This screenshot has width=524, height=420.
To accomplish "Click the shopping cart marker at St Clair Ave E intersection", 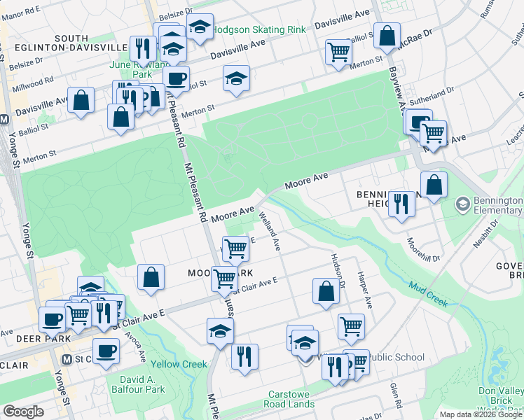I will click(x=225, y=280).
